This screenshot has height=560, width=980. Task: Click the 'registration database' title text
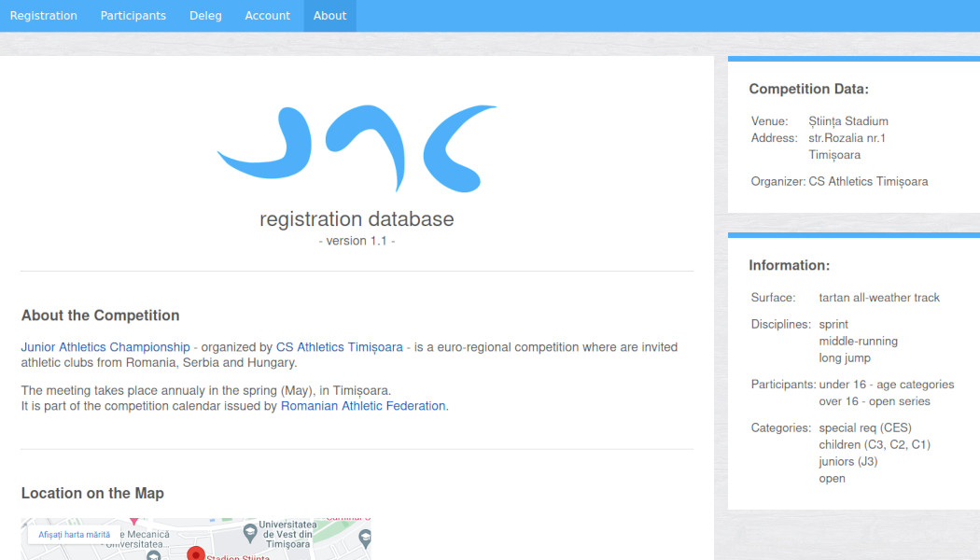point(357,219)
